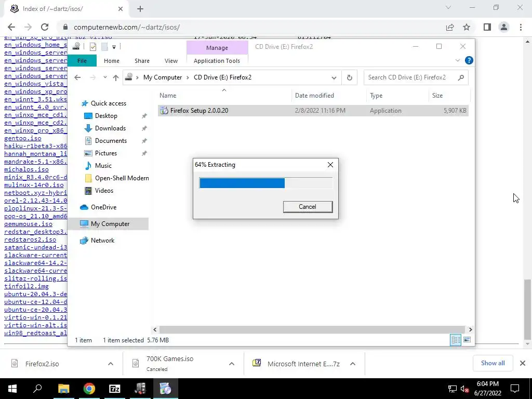
Task: Open a new Chrome tab
Action: pyautogui.click(x=140, y=9)
